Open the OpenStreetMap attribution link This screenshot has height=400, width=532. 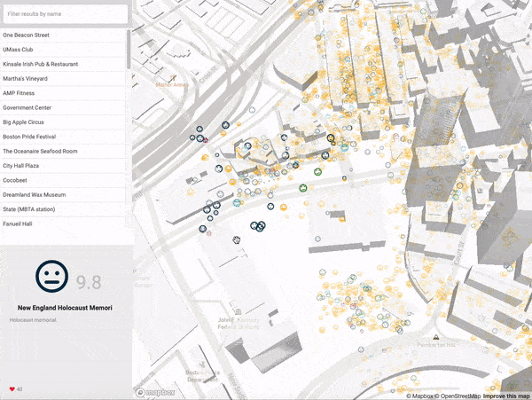pos(460,396)
